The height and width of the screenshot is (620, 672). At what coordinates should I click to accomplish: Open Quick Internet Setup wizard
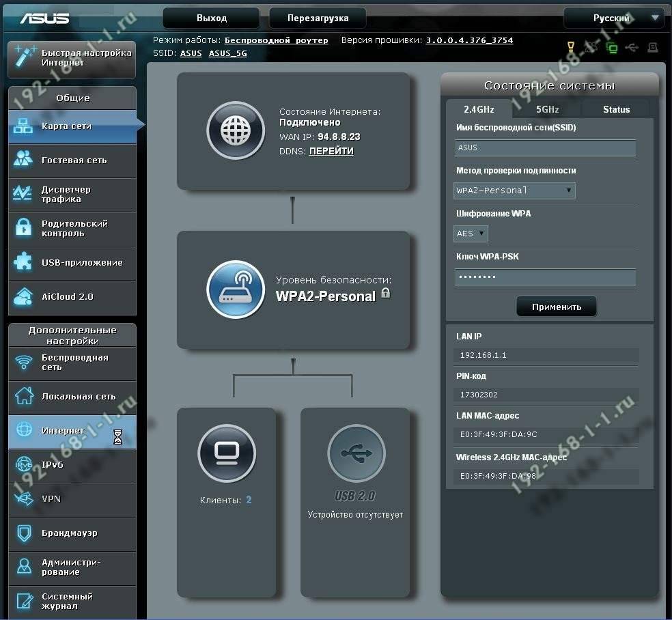click(x=72, y=58)
